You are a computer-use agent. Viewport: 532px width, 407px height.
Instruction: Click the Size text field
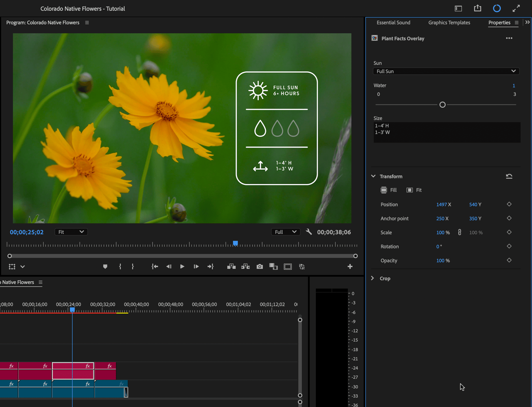pos(447,132)
